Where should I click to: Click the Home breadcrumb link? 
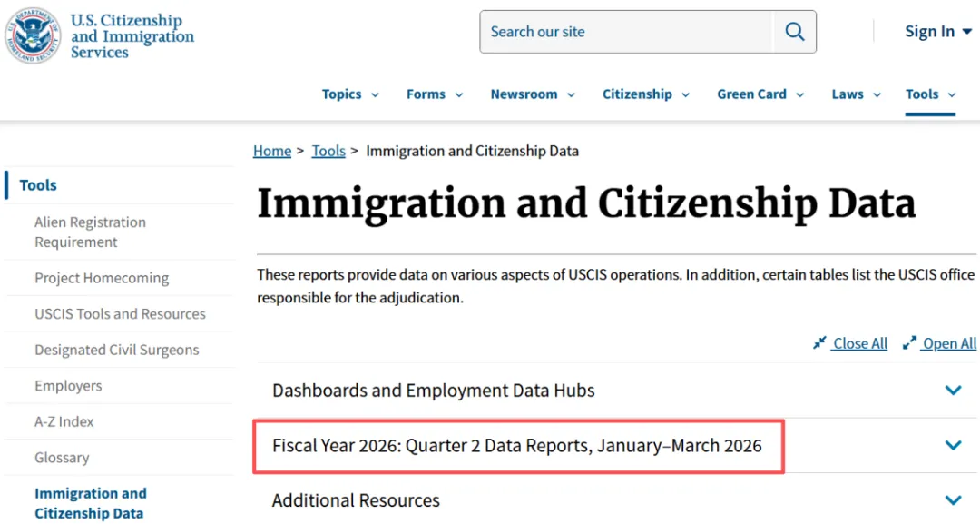coord(272,151)
